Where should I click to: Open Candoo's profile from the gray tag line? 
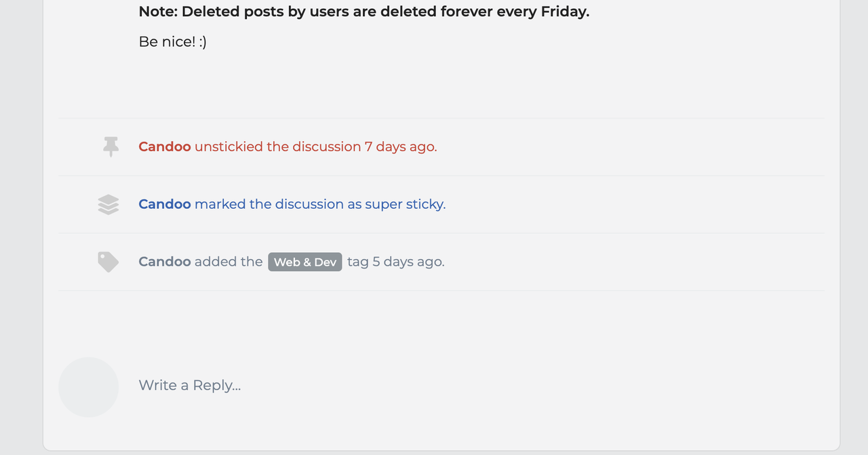coord(165,262)
